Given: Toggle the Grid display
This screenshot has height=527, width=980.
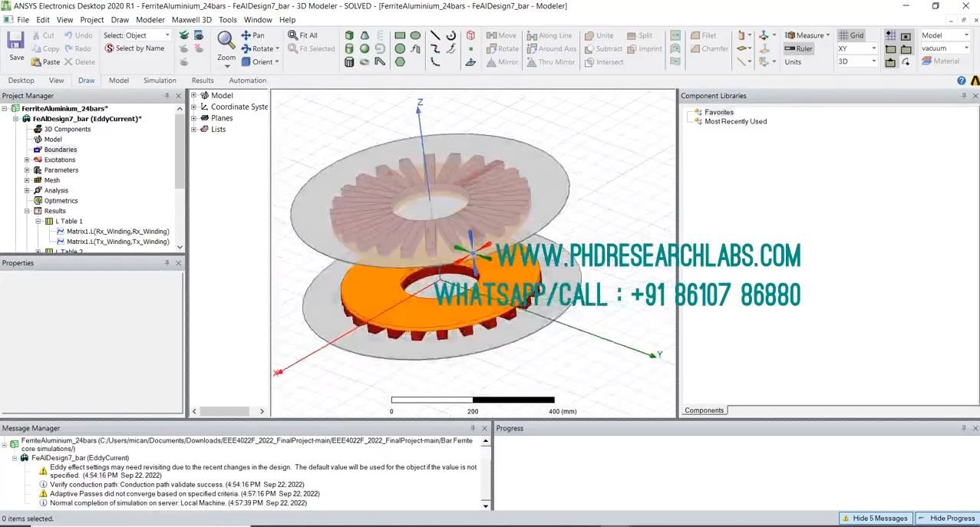Looking at the screenshot, I should point(851,35).
